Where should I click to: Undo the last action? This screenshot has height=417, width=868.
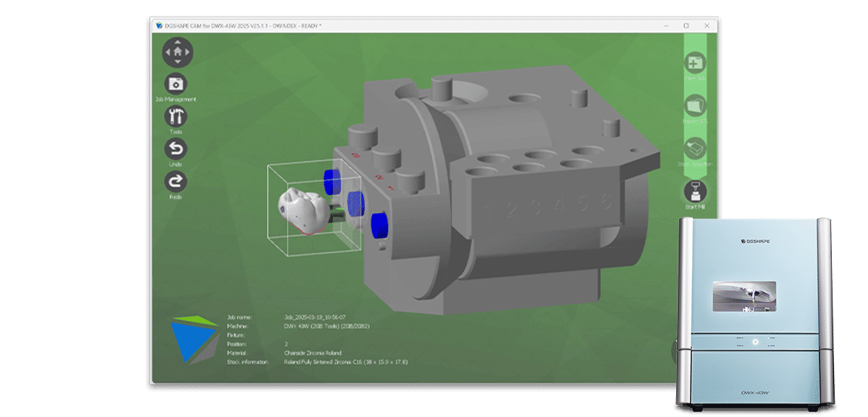pyautogui.click(x=176, y=149)
